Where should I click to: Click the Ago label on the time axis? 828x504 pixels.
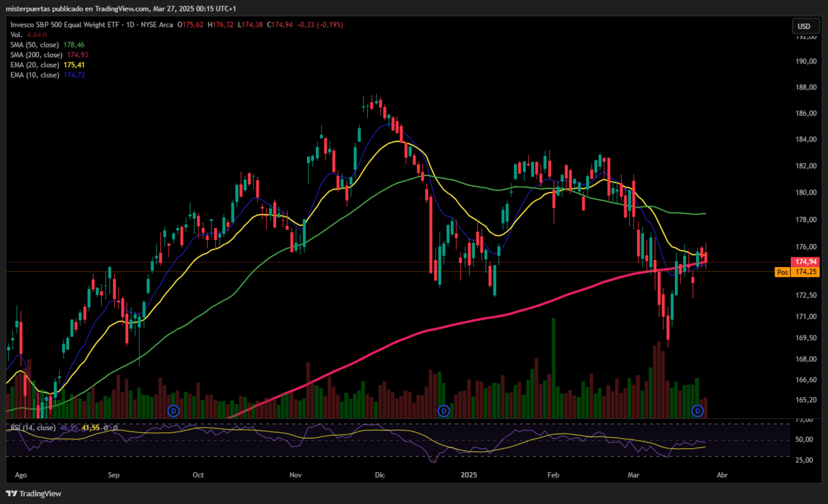pos(21,475)
